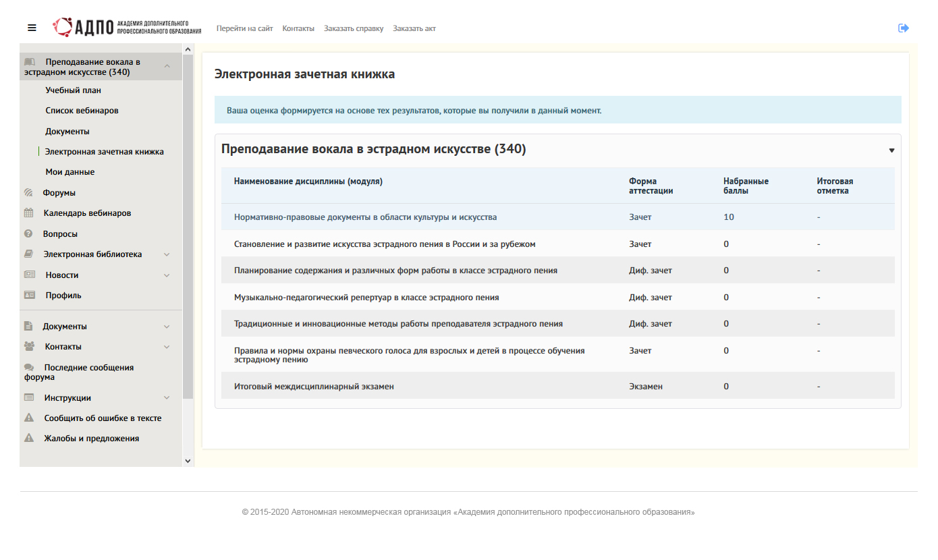Screen dimensions: 938x560
Task: Click the hamburger menu icon
Action: tap(32, 28)
